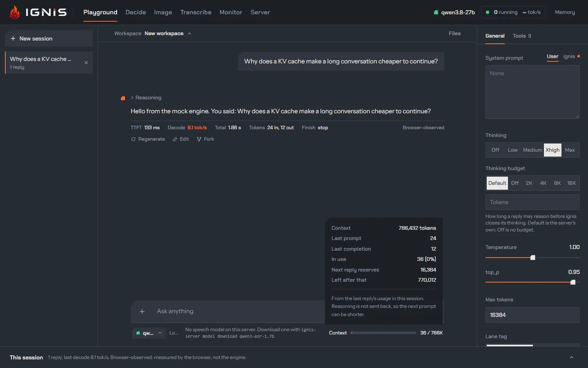Click the green running status dot
The height and width of the screenshot is (368, 588).
tap(488, 12)
